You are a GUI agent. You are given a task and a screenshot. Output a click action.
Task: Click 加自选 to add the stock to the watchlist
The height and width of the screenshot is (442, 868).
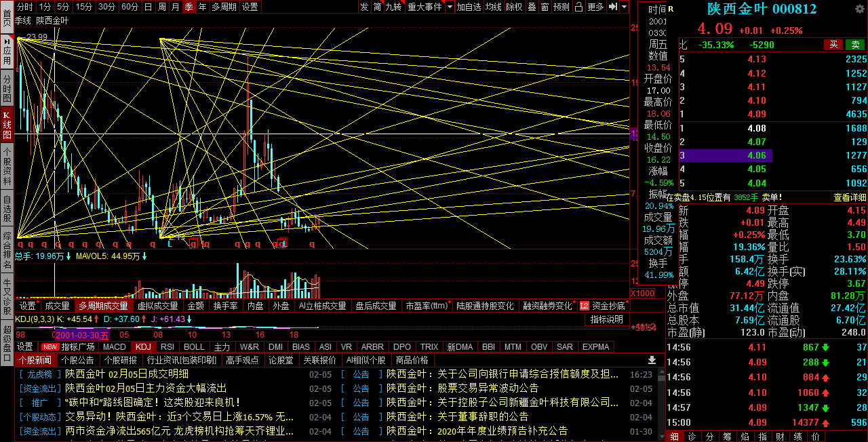(469, 7)
